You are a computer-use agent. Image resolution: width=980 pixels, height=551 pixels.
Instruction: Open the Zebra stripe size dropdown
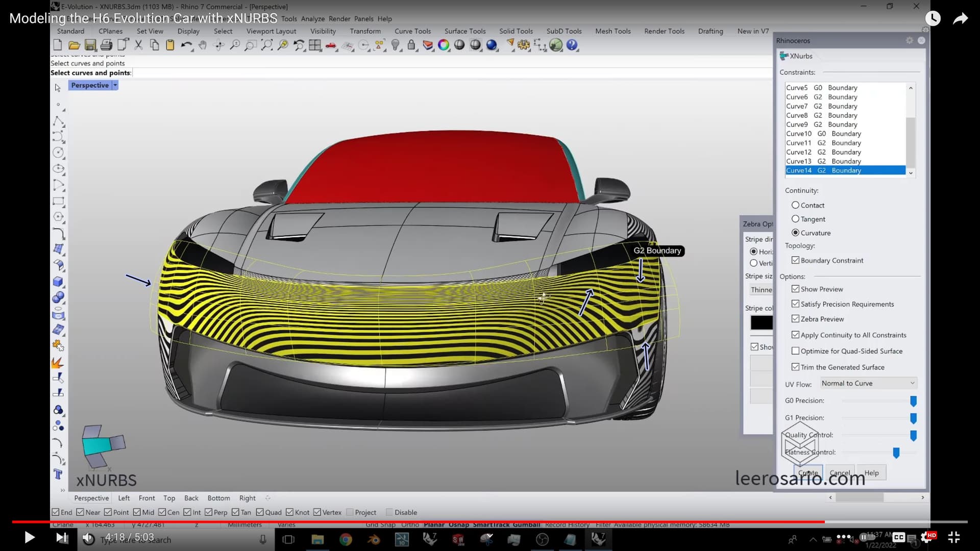[761, 290]
